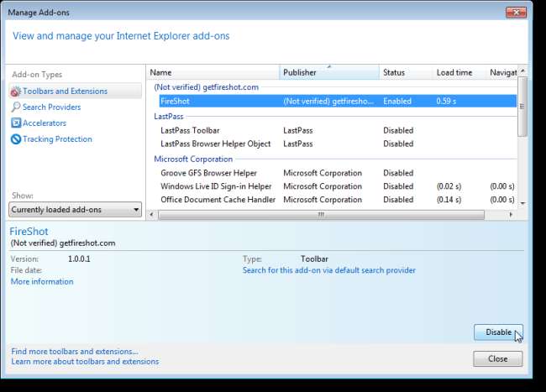Select the LastPass Toolbar row
The height and width of the screenshot is (392, 546).
click(338, 130)
